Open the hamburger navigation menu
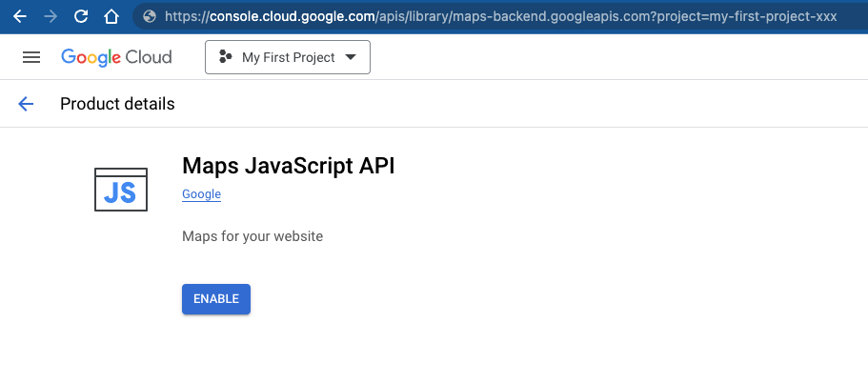 (x=31, y=57)
